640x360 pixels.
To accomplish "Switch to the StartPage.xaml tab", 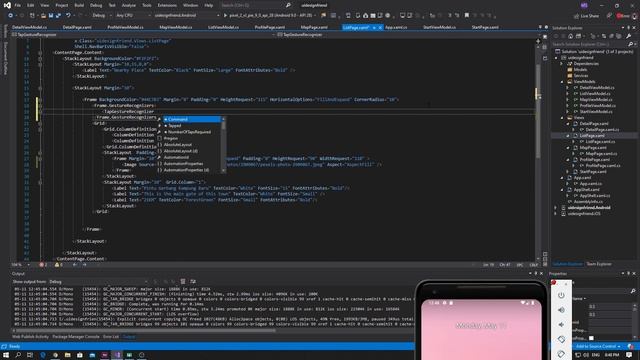I will (485, 27).
